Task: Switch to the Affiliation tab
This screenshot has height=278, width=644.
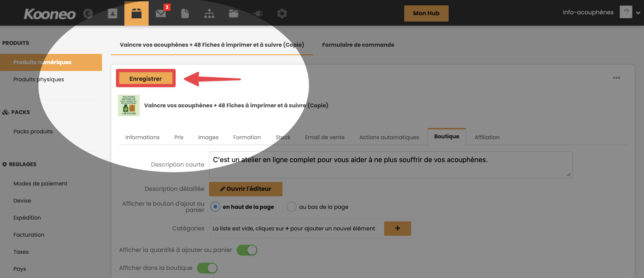Action: pyautogui.click(x=487, y=137)
